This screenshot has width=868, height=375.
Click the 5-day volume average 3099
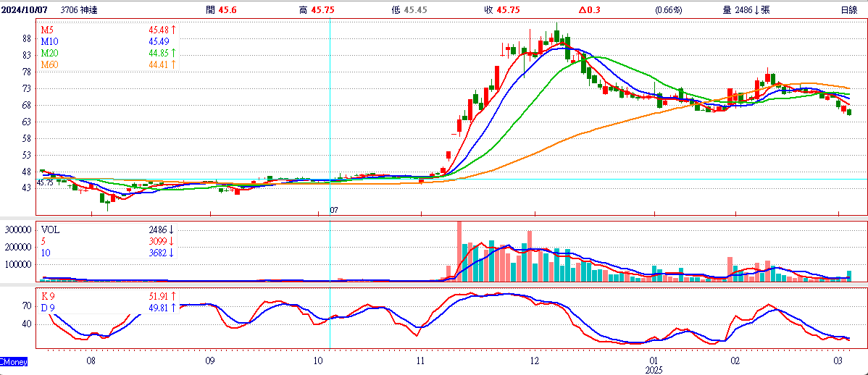[x=158, y=240]
